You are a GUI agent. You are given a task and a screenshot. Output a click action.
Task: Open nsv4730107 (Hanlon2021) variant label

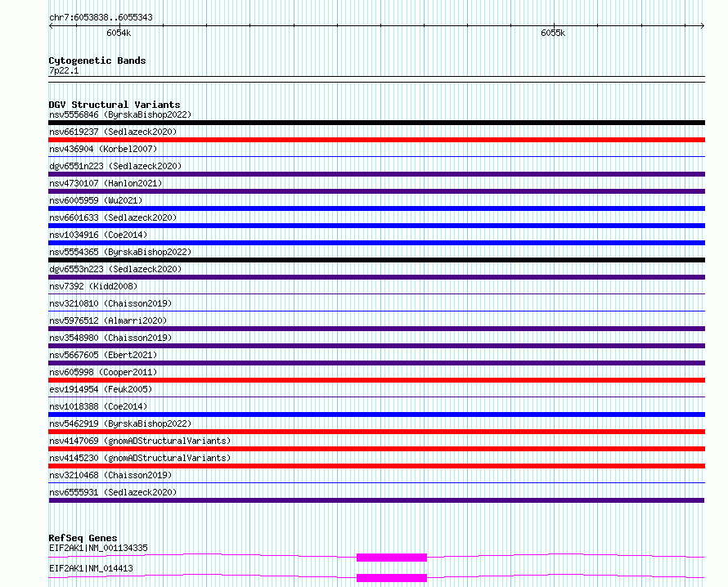pyautogui.click(x=106, y=183)
